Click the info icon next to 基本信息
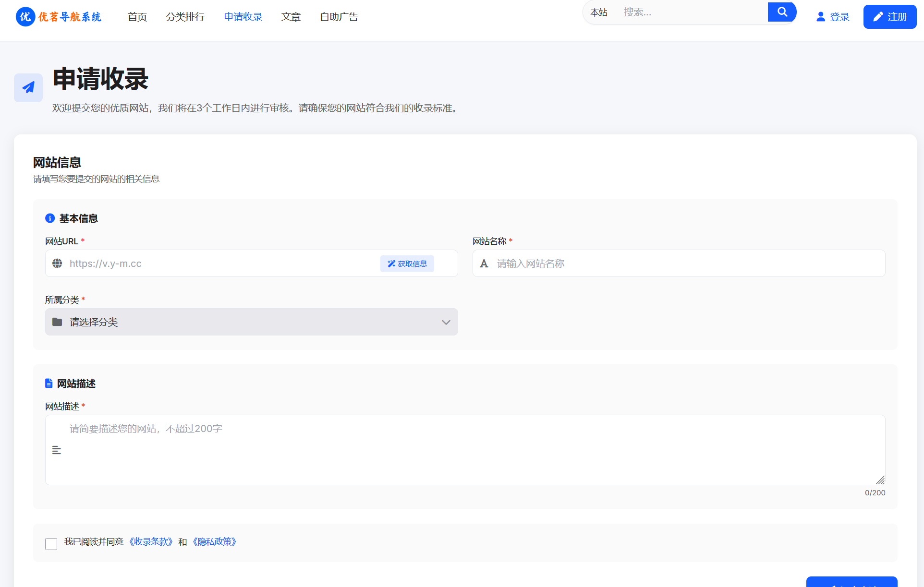The image size is (924, 587). coord(49,218)
